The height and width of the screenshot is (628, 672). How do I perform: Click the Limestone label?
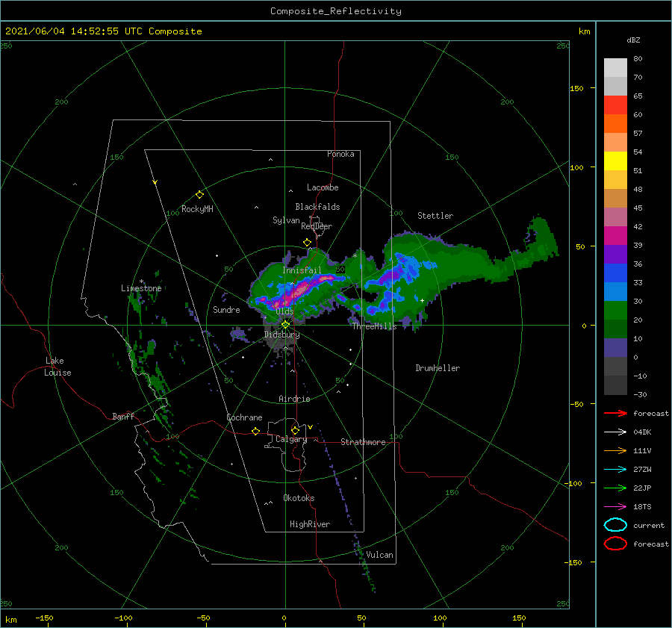[x=141, y=288]
